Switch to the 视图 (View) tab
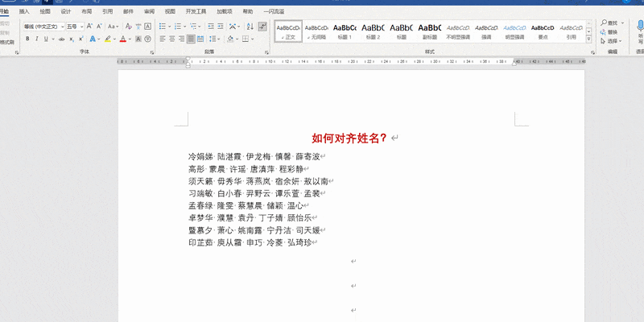The height and width of the screenshot is (322, 644). point(170,11)
